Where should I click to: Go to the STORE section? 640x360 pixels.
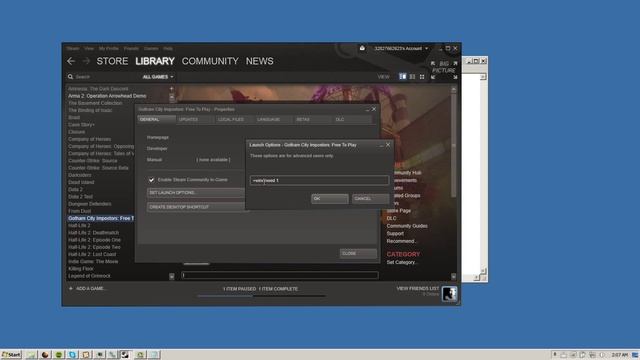point(112,61)
